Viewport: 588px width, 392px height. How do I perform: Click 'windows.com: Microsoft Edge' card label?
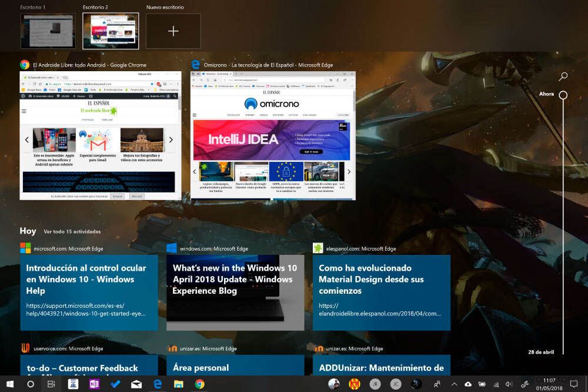[214, 248]
